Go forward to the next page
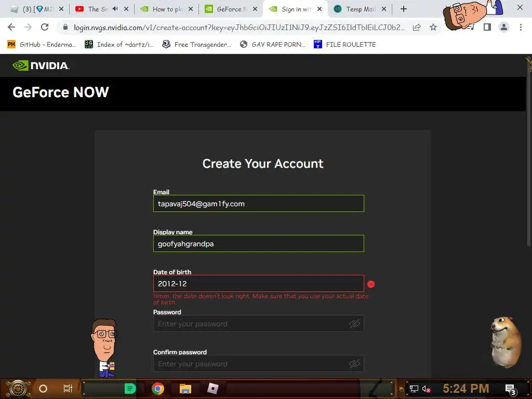 click(x=28, y=27)
